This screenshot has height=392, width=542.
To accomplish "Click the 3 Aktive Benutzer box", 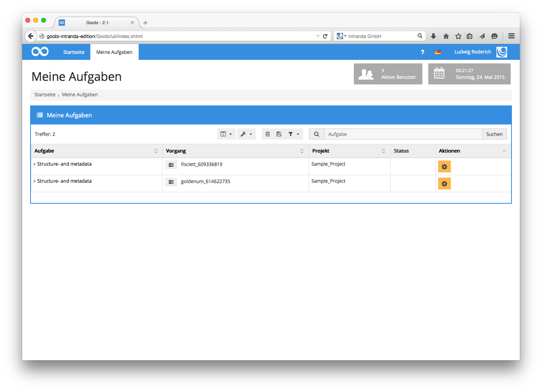I will [x=388, y=74].
